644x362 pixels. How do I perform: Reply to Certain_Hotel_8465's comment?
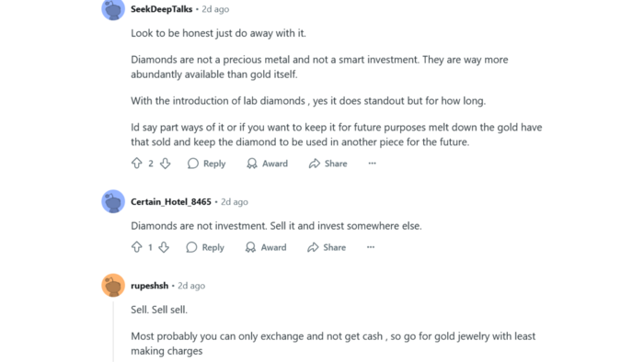click(205, 247)
